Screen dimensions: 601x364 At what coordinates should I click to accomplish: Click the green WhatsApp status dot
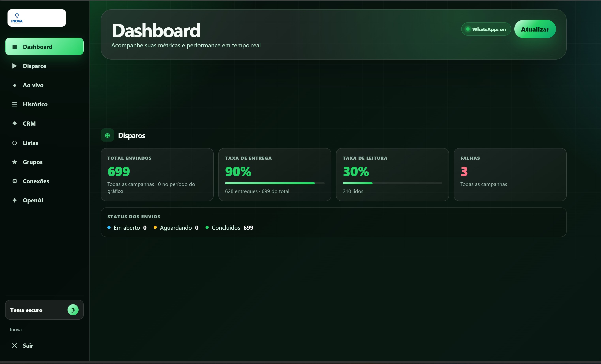pos(468,29)
